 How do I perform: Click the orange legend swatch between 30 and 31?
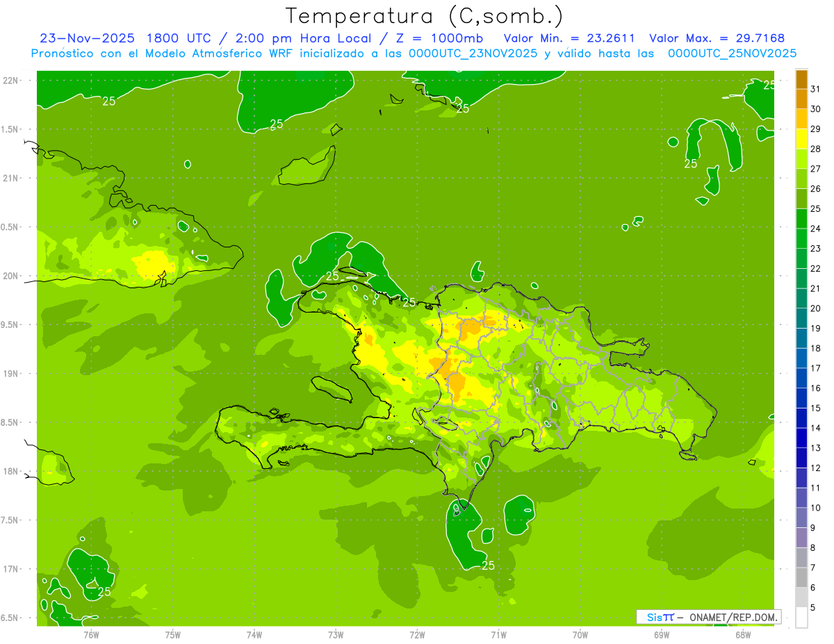[x=801, y=99]
